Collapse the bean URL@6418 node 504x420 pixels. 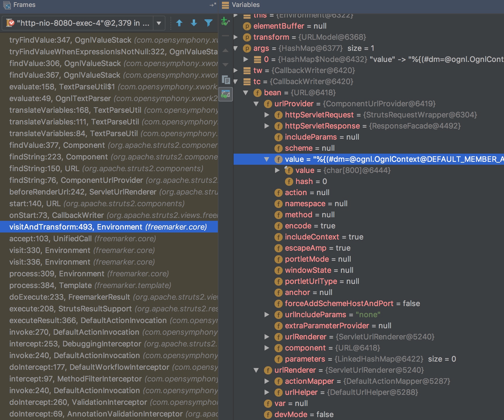tap(246, 93)
